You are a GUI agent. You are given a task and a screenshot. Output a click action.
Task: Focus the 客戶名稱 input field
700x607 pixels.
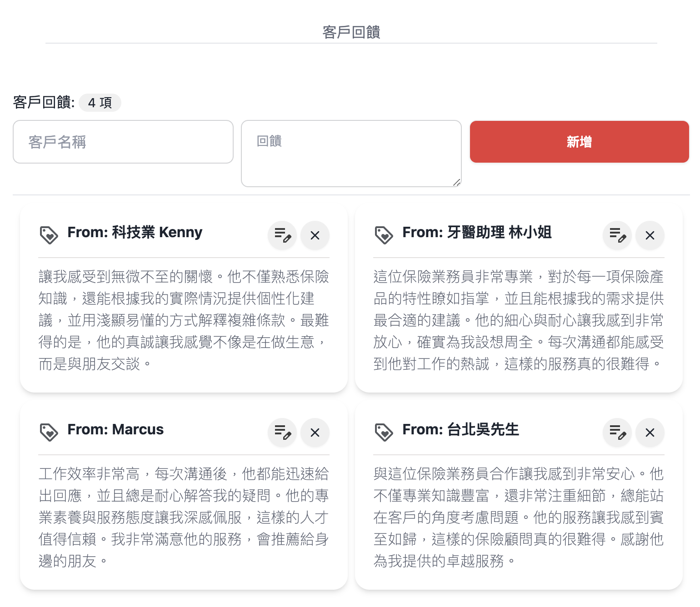pyautogui.click(x=123, y=142)
